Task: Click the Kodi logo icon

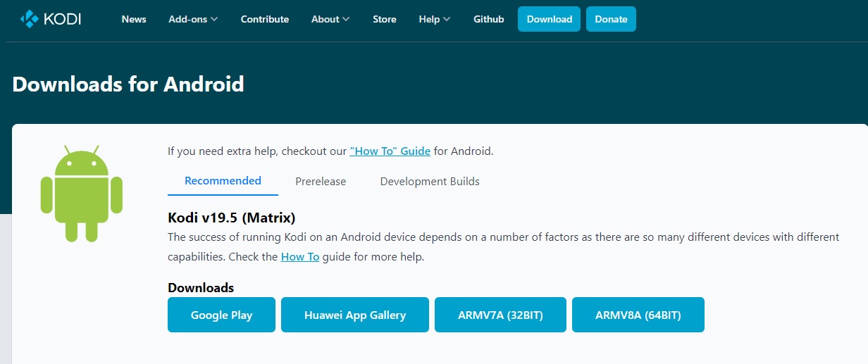Action: pos(30,19)
